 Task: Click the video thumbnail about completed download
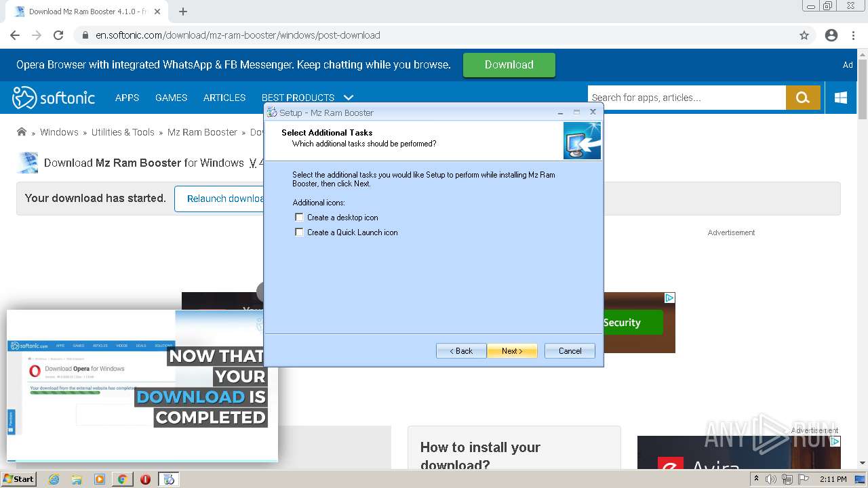coord(142,386)
